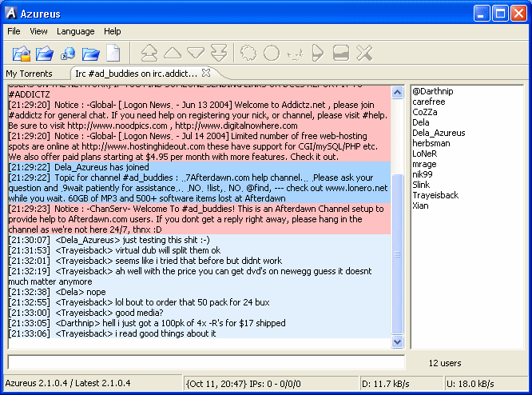Select @Darthnip in the user list

[x=433, y=91]
